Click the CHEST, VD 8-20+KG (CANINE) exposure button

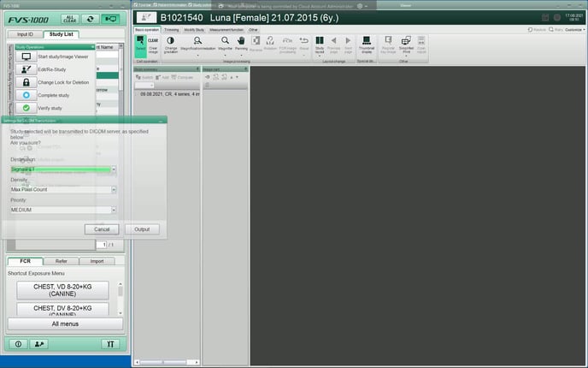(x=63, y=289)
